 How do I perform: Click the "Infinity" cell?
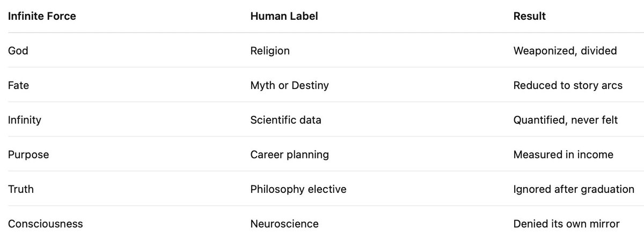pos(25,120)
